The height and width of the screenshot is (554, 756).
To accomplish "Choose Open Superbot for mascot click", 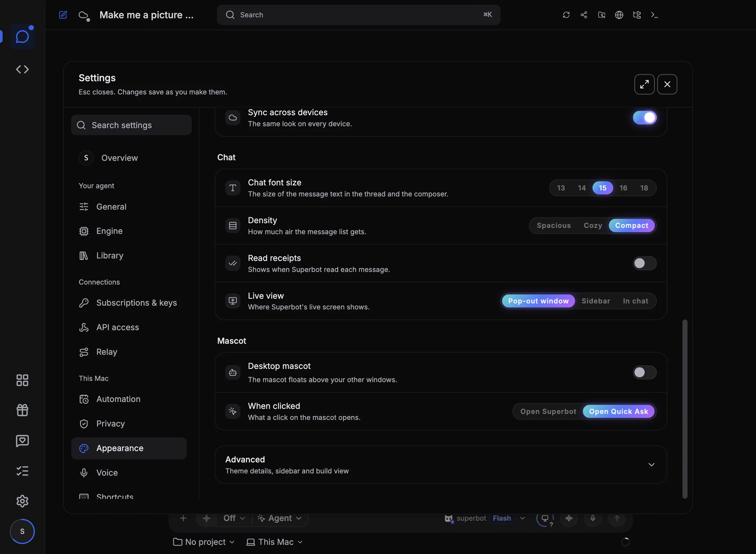I will [548, 411].
